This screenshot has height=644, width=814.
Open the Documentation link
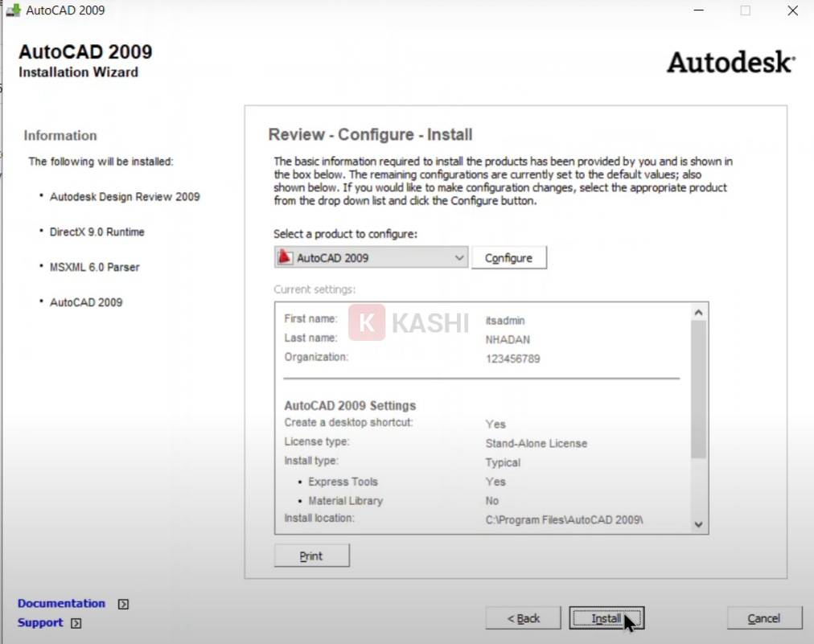61,604
